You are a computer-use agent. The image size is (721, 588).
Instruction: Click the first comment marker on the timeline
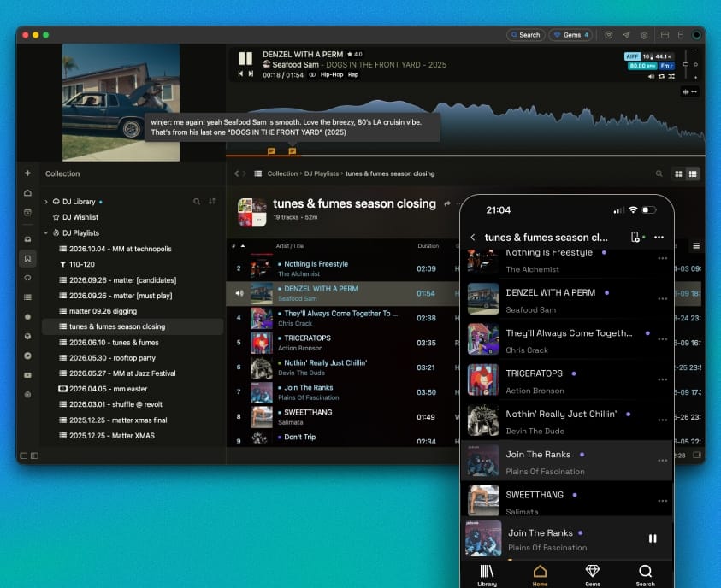point(271,150)
